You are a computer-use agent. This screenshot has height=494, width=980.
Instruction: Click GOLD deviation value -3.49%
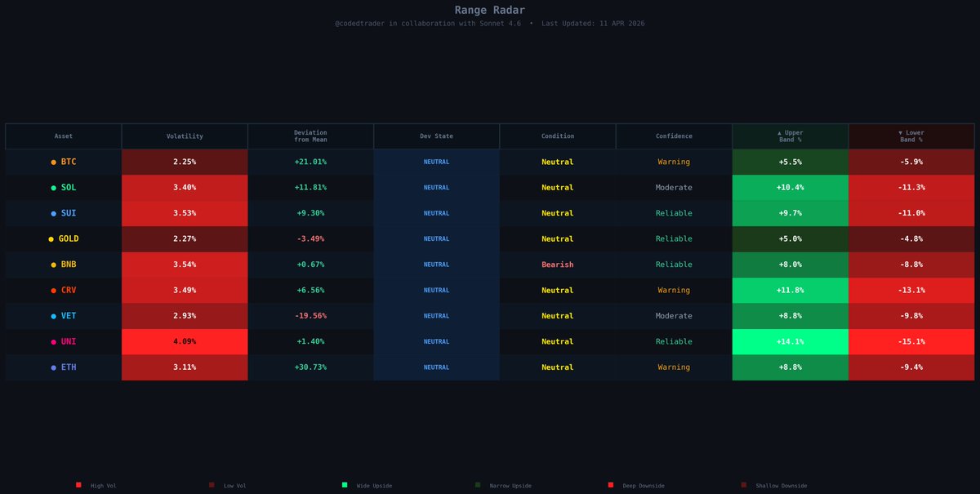(x=310, y=239)
